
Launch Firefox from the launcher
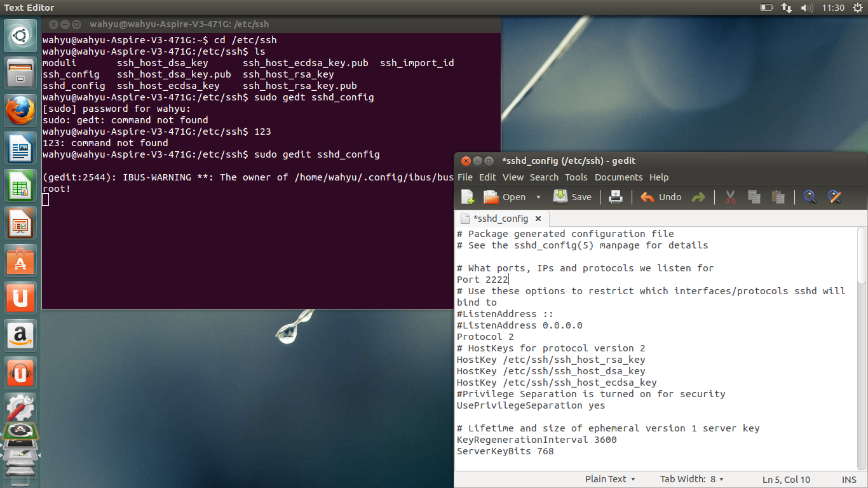click(x=20, y=111)
